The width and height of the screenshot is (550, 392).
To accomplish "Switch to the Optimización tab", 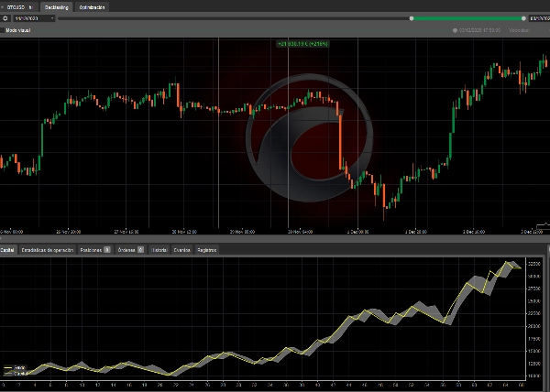I will tap(92, 6).
